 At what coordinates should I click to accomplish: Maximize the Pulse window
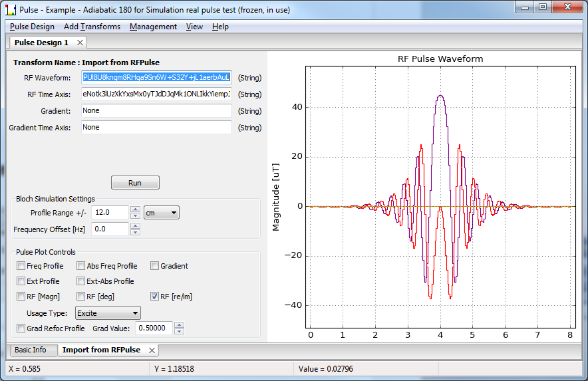(543, 7)
